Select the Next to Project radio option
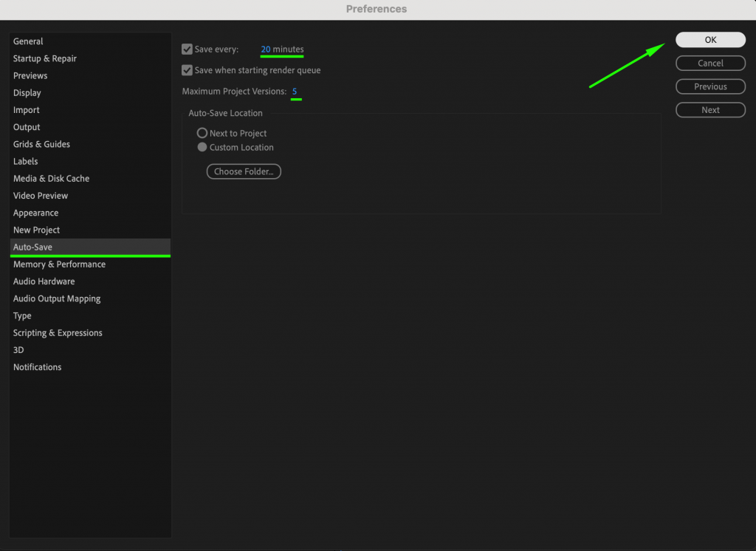Viewport: 756px width, 551px height. click(x=202, y=134)
